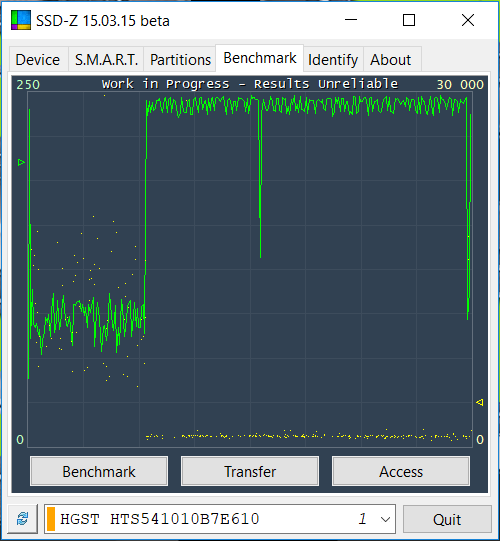The height and width of the screenshot is (541, 500).
Task: Click the green left-axis triangle marker
Action: pyautogui.click(x=21, y=162)
